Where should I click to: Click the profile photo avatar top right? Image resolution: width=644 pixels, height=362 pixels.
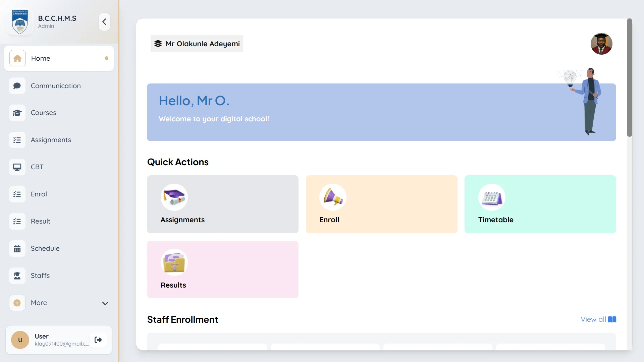click(601, 44)
